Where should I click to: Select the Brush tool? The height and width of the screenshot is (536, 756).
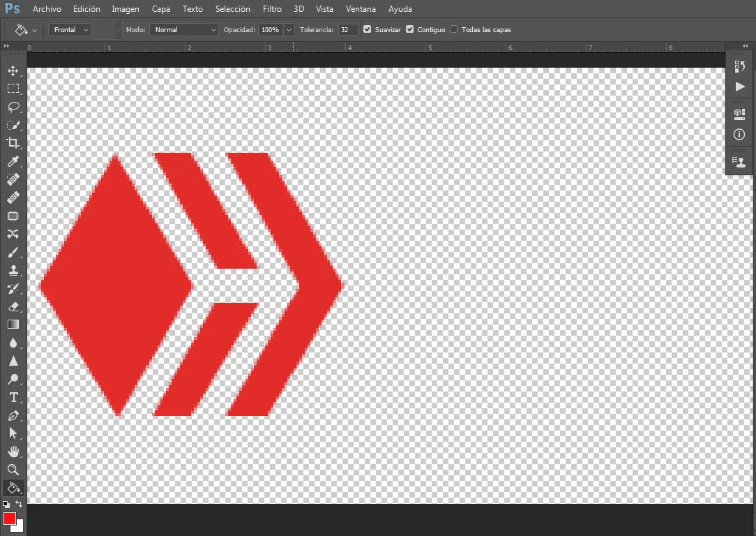[13, 253]
